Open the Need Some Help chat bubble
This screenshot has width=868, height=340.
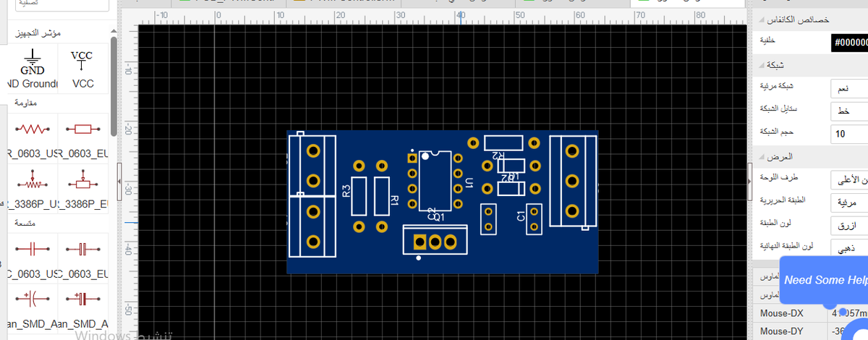pyautogui.click(x=825, y=280)
